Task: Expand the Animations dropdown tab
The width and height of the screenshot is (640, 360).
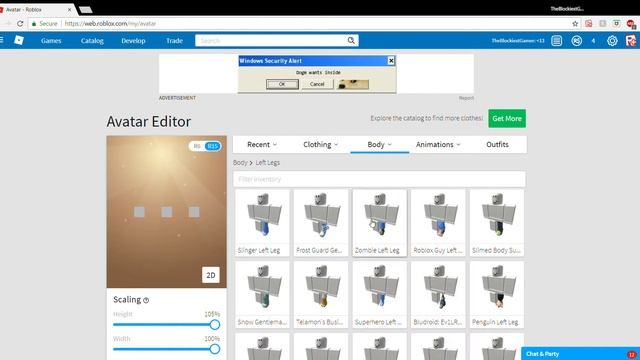Action: pyautogui.click(x=438, y=144)
